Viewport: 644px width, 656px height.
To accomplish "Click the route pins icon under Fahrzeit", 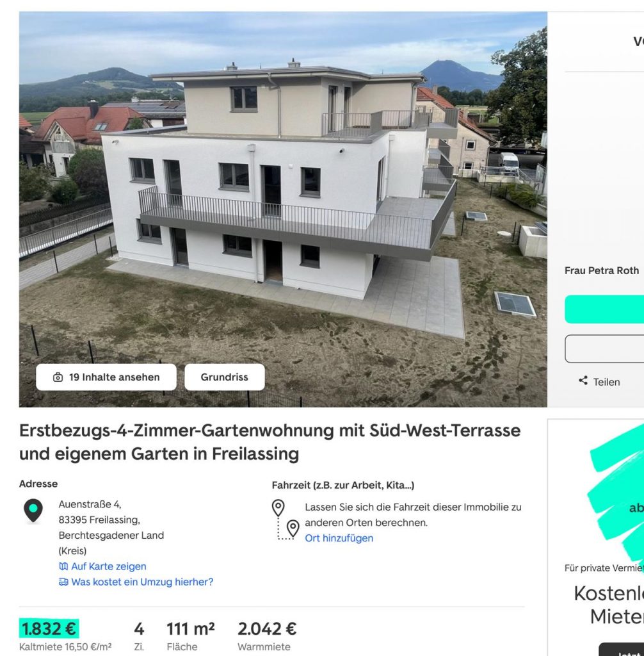I will tap(286, 520).
